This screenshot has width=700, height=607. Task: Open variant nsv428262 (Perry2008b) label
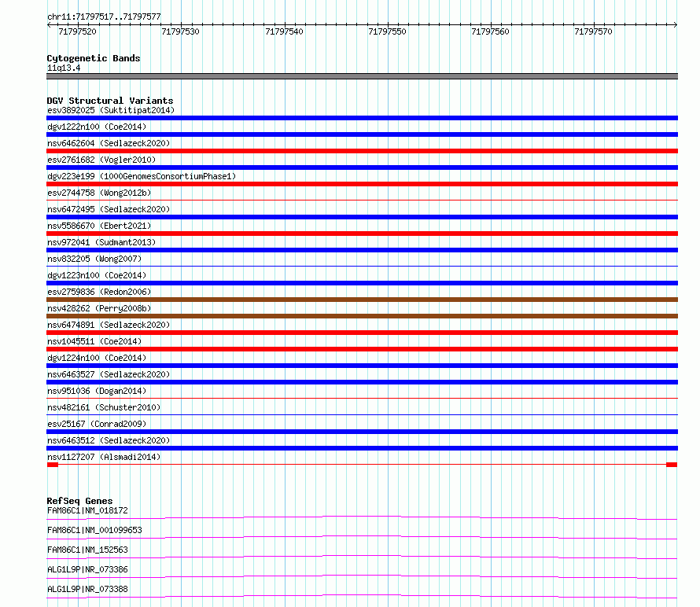click(x=99, y=308)
